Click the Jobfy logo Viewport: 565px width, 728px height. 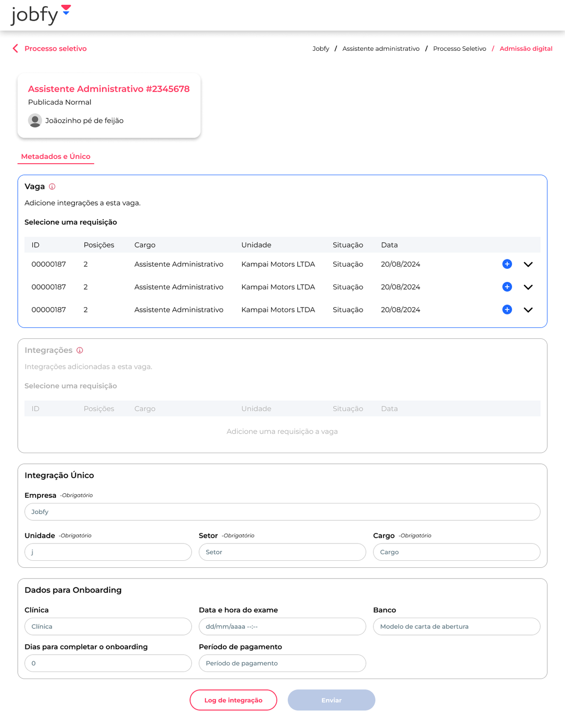[41, 15]
